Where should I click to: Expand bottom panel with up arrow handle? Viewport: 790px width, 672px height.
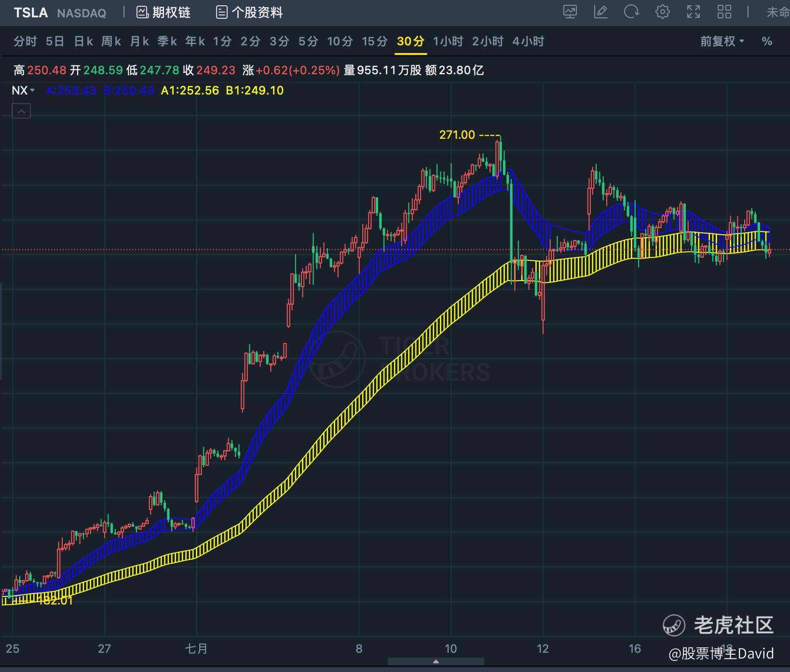tap(436, 661)
